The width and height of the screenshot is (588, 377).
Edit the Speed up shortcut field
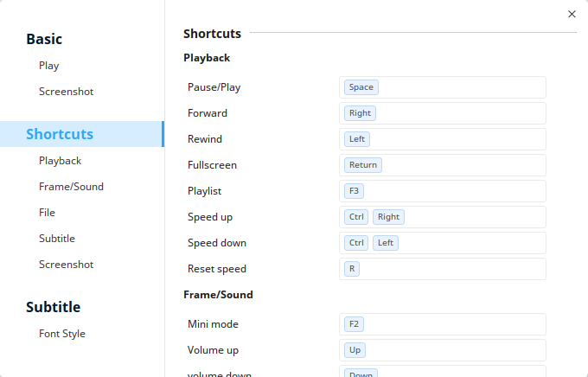pyautogui.click(x=442, y=217)
